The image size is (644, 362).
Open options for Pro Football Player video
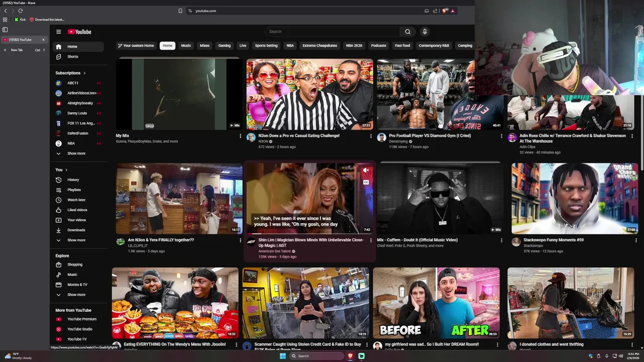tap(501, 136)
